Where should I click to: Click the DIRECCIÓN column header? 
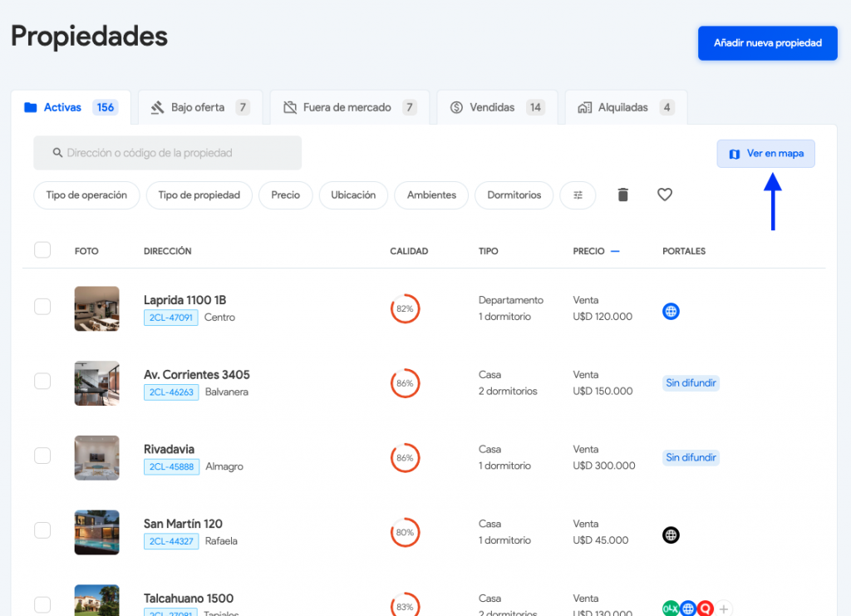coord(167,251)
